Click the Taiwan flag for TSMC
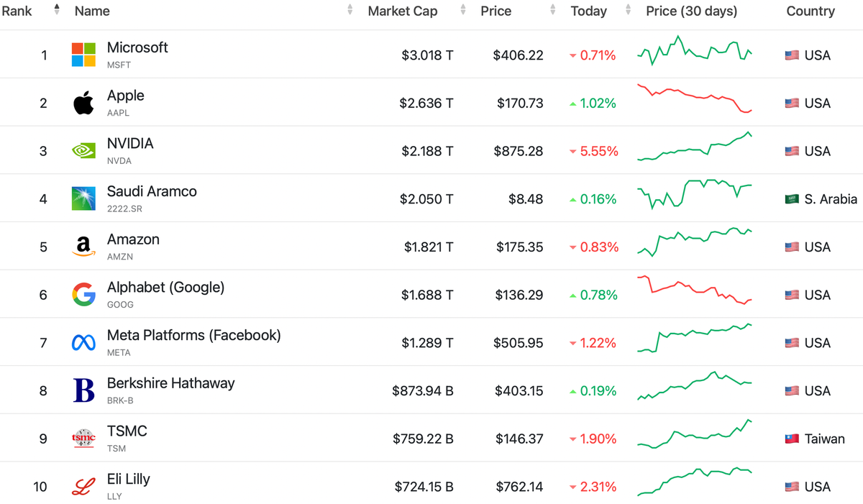This screenshot has height=504, width=863. [x=792, y=439]
